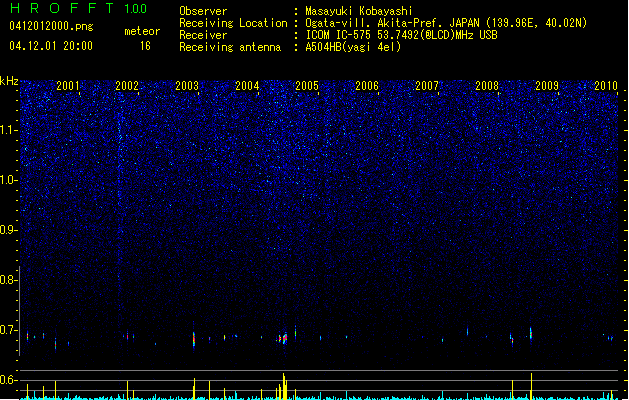This screenshot has height=400, width=629.
Task: Click the version number 1.00
Action: tap(136, 8)
